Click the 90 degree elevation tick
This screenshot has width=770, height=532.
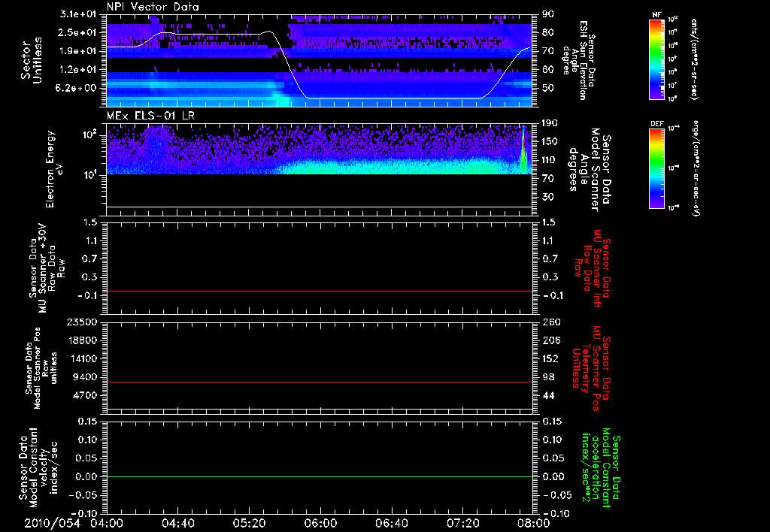click(548, 14)
